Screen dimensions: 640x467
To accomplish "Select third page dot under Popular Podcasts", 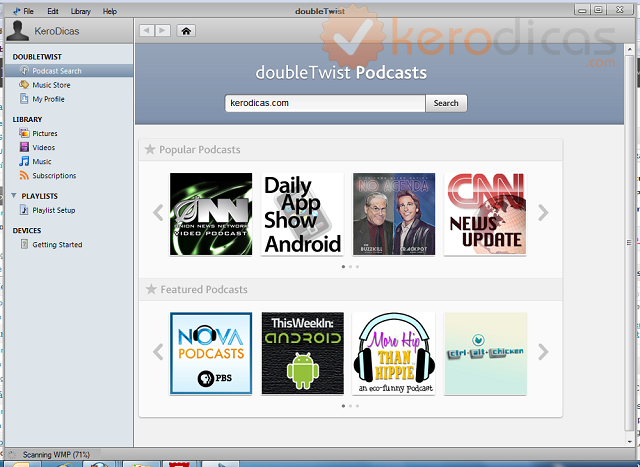I will [x=357, y=267].
